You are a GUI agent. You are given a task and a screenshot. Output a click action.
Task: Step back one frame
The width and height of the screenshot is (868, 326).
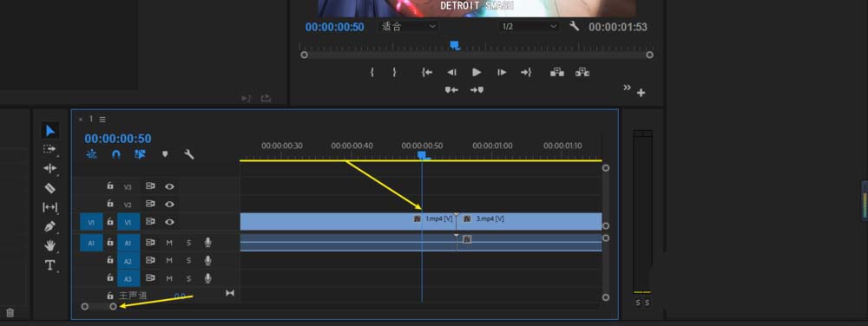451,72
